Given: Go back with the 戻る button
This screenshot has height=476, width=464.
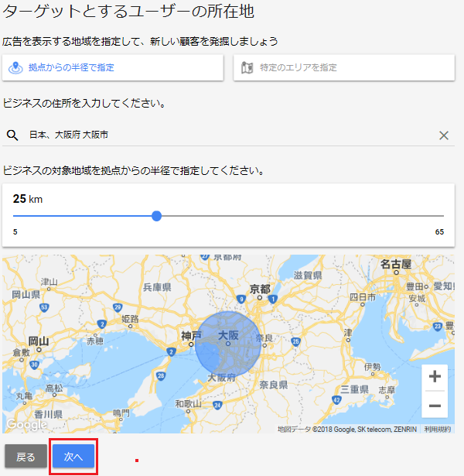Looking at the screenshot, I should (x=26, y=457).
